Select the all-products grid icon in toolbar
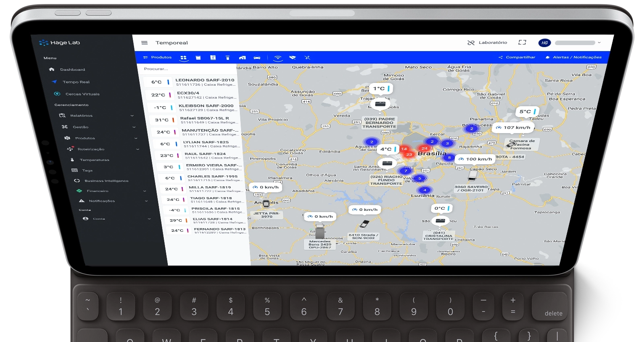Viewport: 644px width, 342px height. point(184,58)
